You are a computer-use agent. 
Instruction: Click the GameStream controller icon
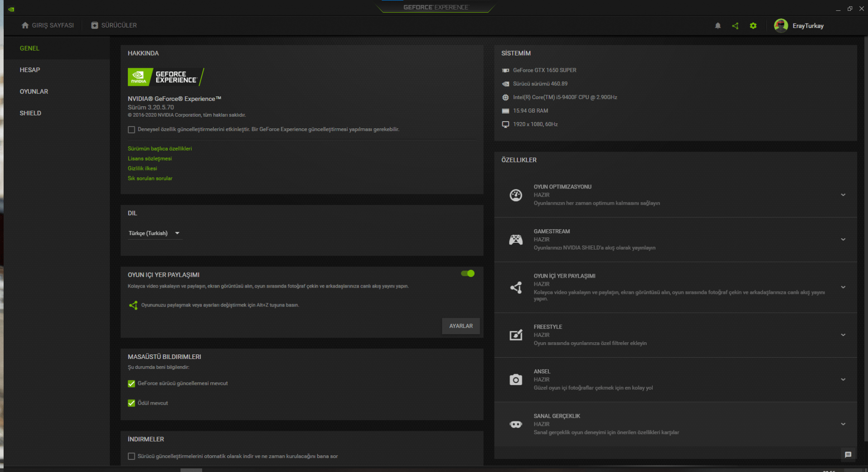coord(516,240)
